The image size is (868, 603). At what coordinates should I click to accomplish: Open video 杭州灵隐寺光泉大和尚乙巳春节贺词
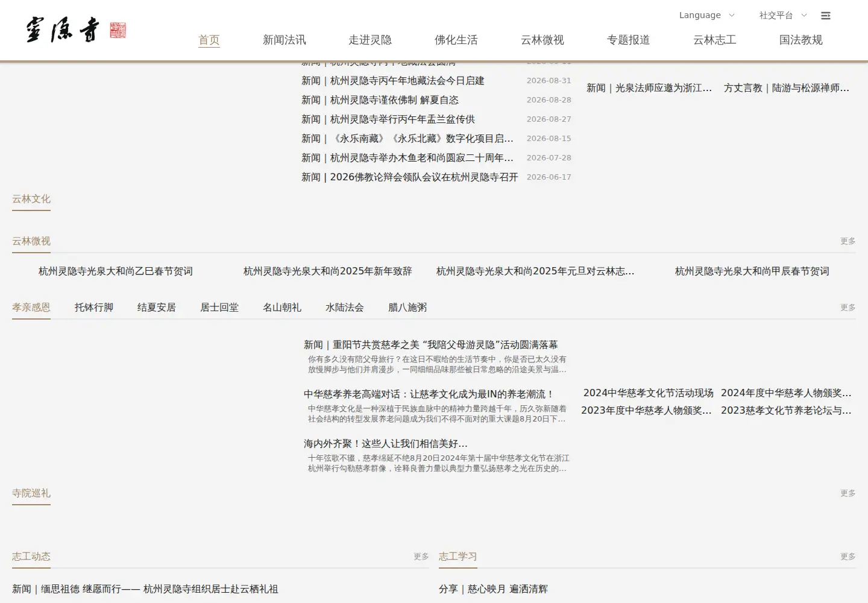click(x=116, y=271)
